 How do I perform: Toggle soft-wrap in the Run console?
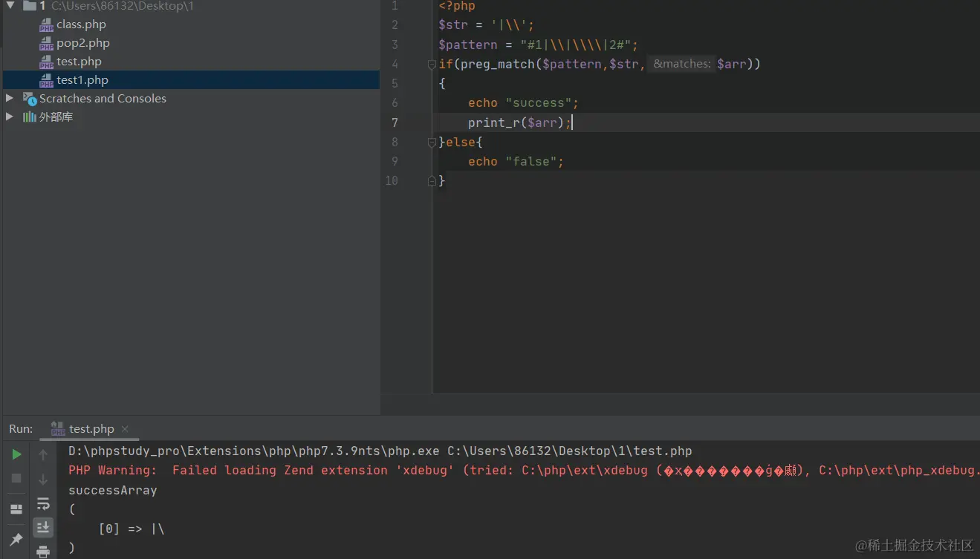pos(43,503)
